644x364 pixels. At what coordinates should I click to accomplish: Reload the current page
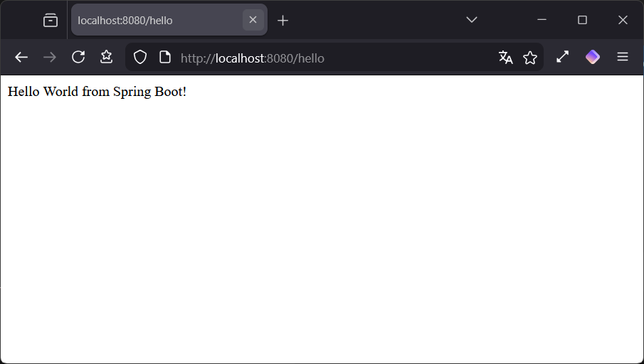pos(78,57)
